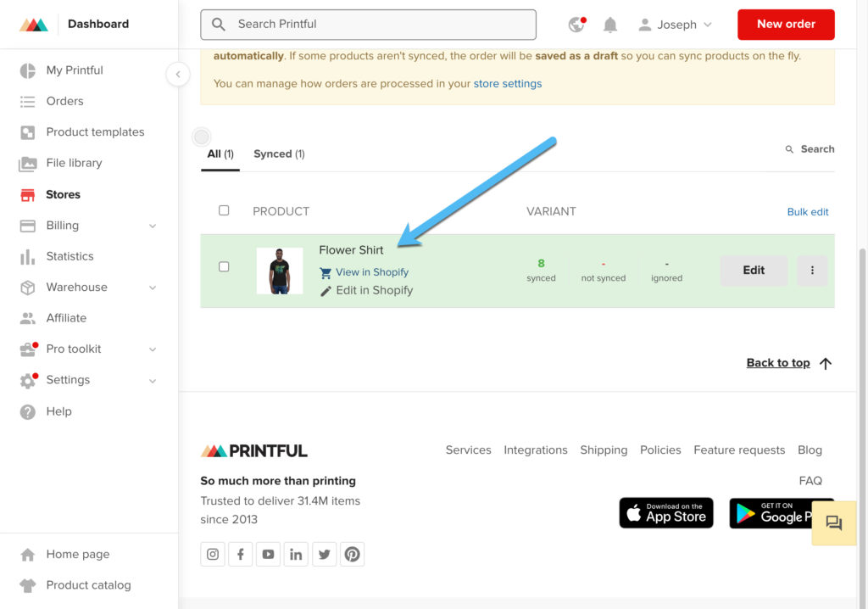Check the Flower Shirt row checkbox
Viewport: 868px width, 609px height.
[x=224, y=267]
